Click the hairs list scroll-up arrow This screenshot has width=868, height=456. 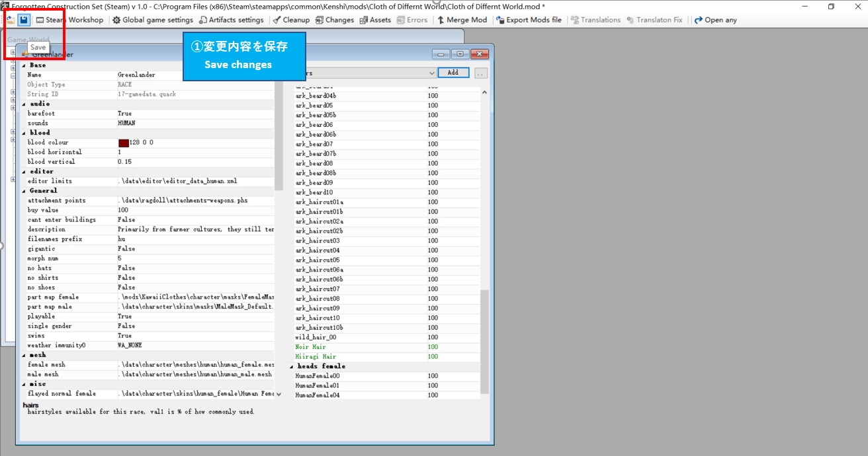484,93
